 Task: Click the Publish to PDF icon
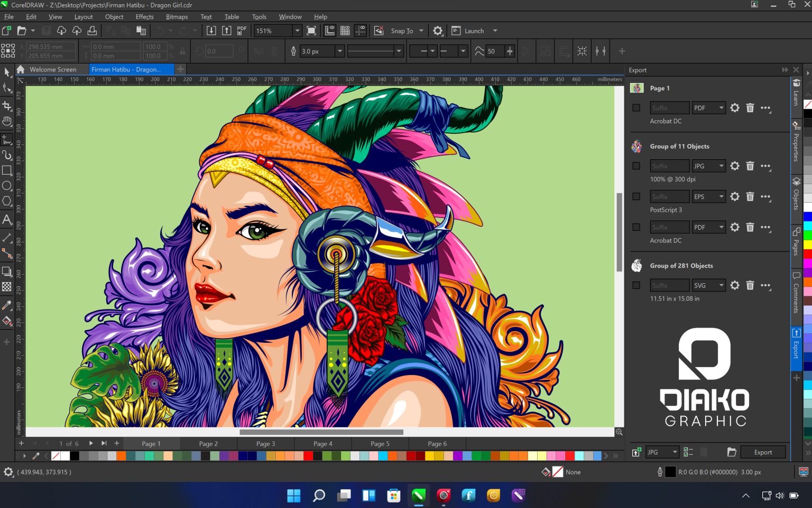(242, 31)
